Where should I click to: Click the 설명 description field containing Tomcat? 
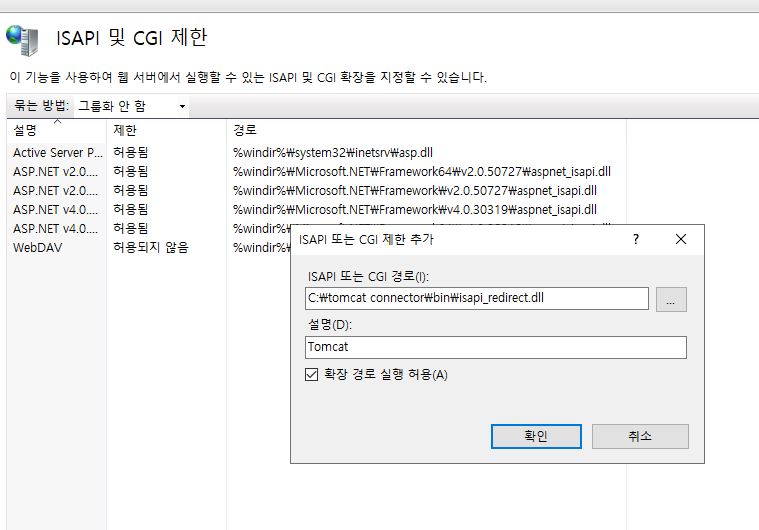point(496,348)
